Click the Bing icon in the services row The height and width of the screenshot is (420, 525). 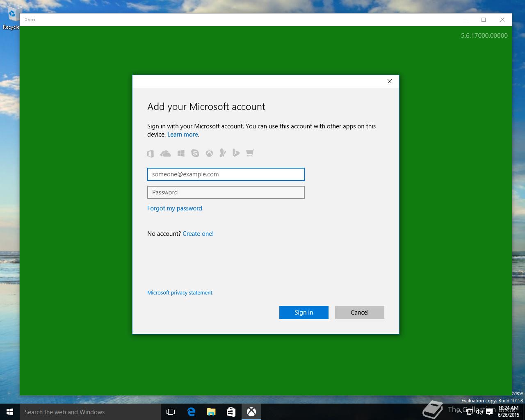coord(236,153)
